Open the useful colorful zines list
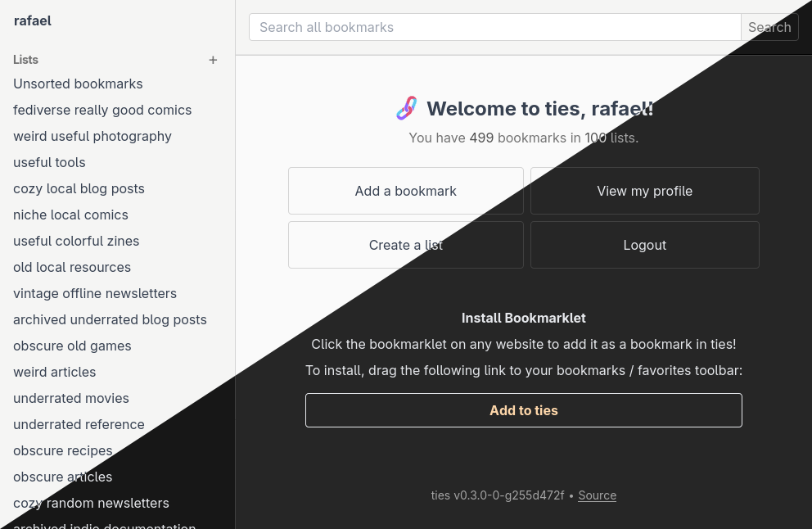812x529 pixels. (76, 241)
